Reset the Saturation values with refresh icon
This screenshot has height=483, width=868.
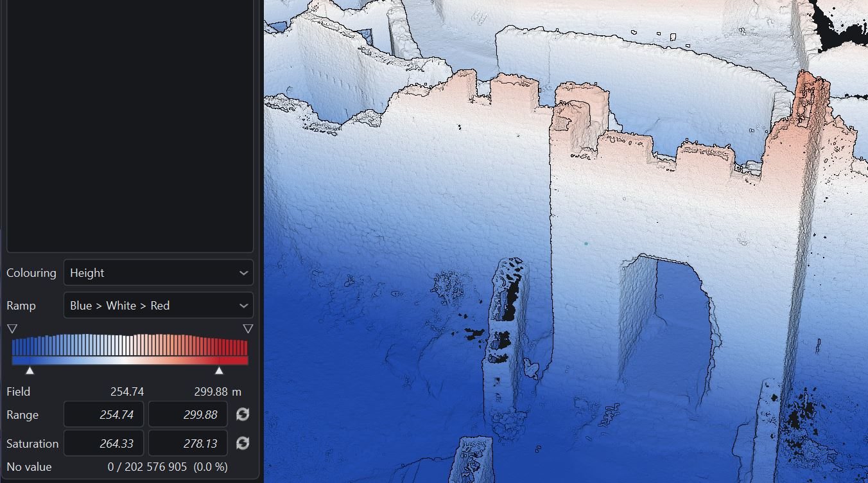(x=243, y=443)
